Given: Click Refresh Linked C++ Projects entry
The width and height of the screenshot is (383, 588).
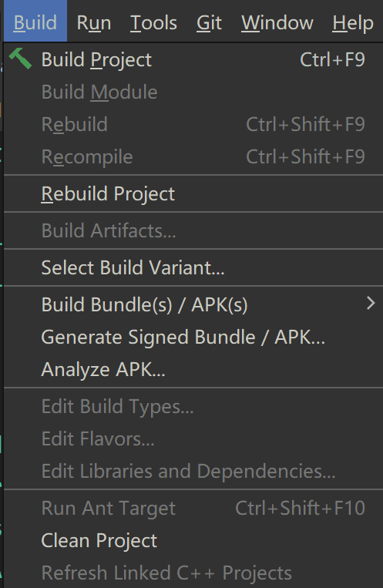Looking at the screenshot, I should tap(193, 573).
